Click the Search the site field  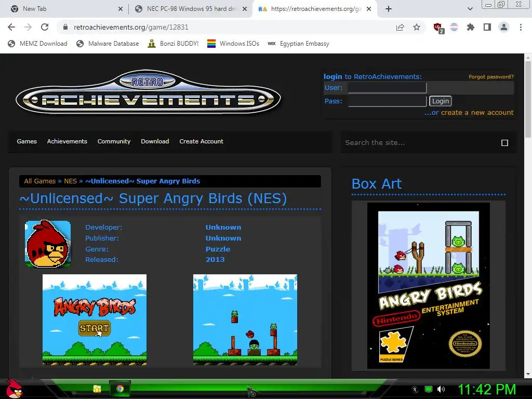421,143
